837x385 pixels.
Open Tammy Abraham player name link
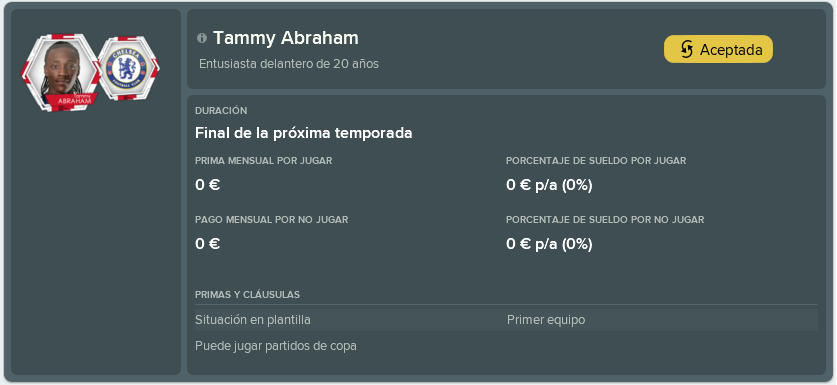pos(286,38)
